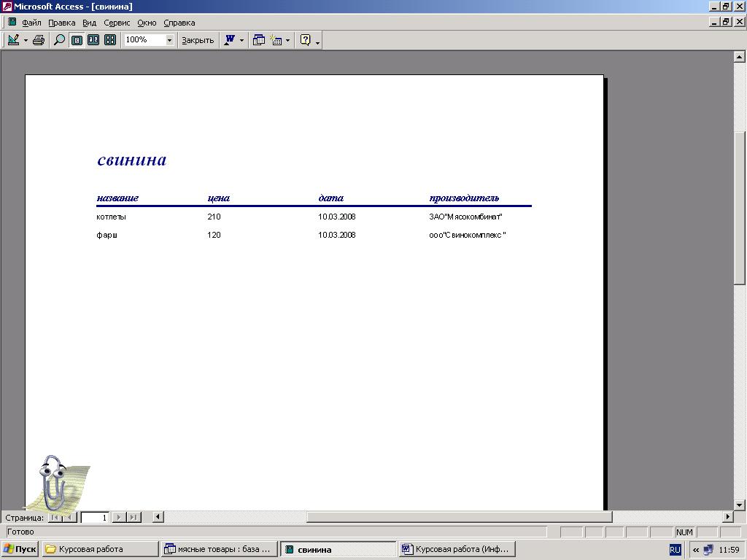The height and width of the screenshot is (560, 747).
Task: Click the дата column header
Action: pos(330,198)
